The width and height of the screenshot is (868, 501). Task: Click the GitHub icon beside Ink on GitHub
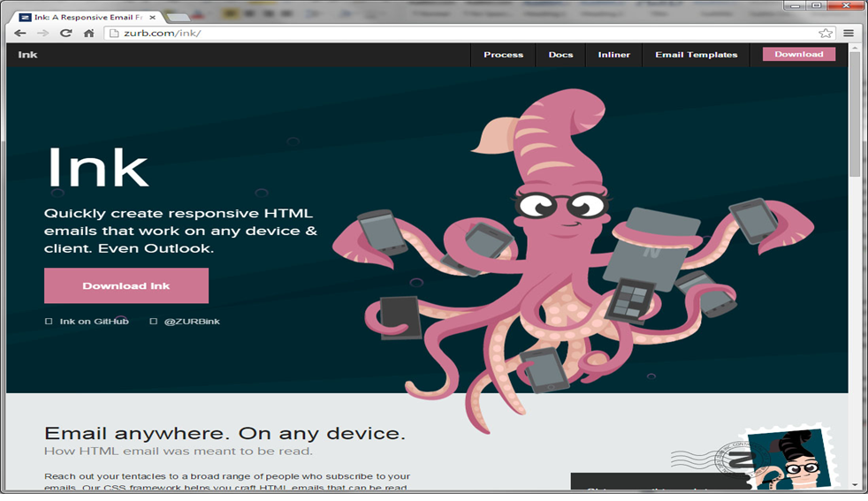49,321
